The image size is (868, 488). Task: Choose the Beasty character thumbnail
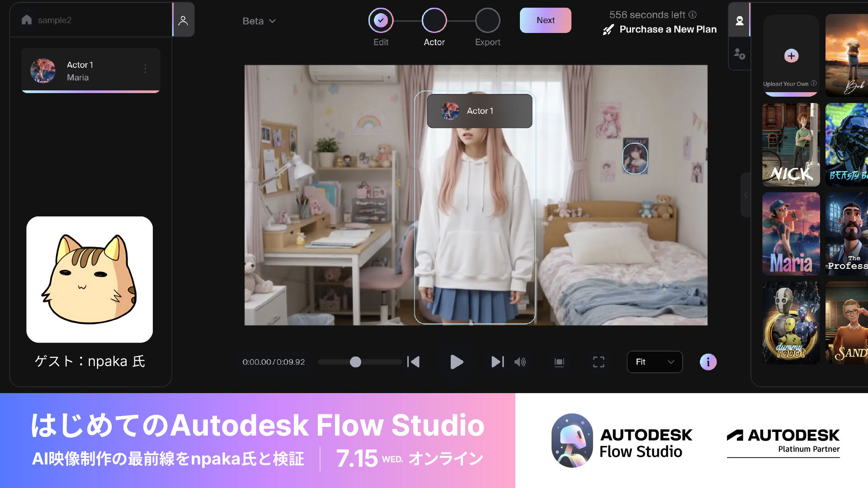click(847, 145)
